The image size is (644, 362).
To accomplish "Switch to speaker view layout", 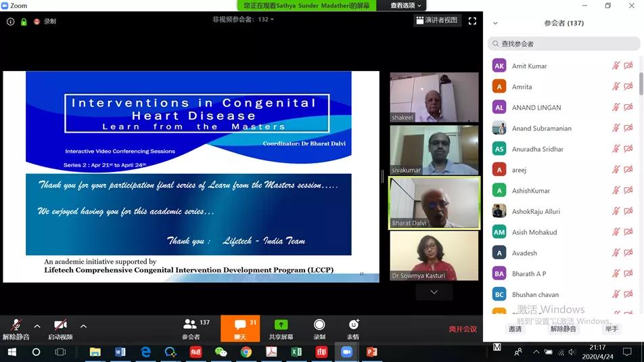I will pos(437,20).
